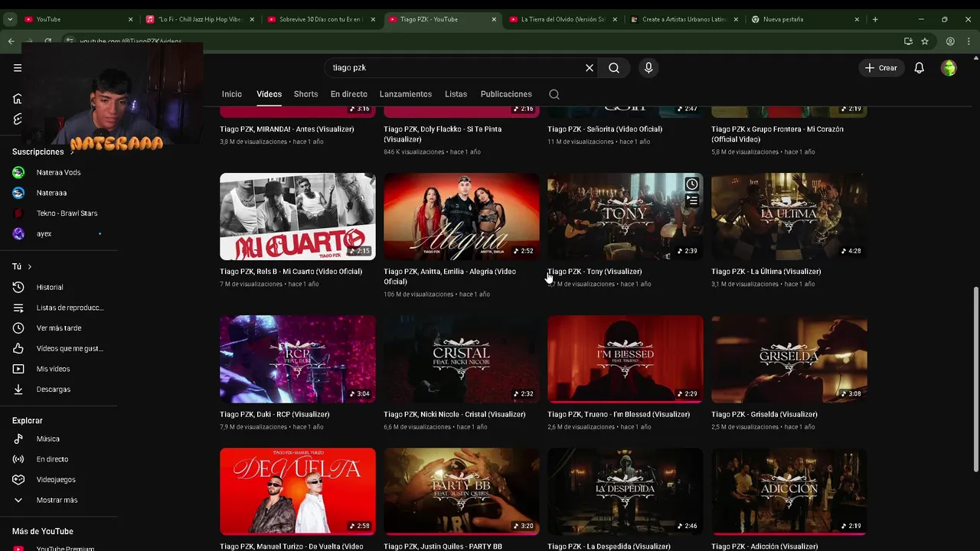This screenshot has height=551, width=980.
Task: Go to Nateraa Vods subscription
Action: click(x=59, y=172)
